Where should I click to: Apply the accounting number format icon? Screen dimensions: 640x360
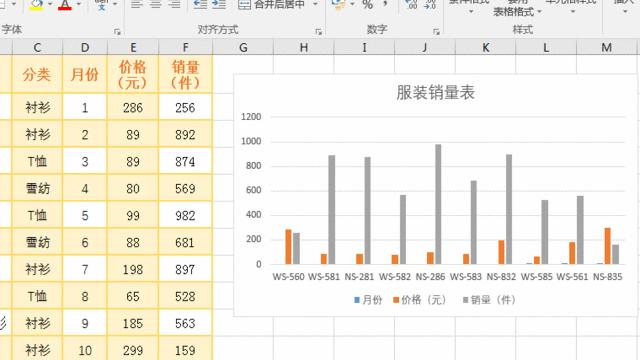338,4
